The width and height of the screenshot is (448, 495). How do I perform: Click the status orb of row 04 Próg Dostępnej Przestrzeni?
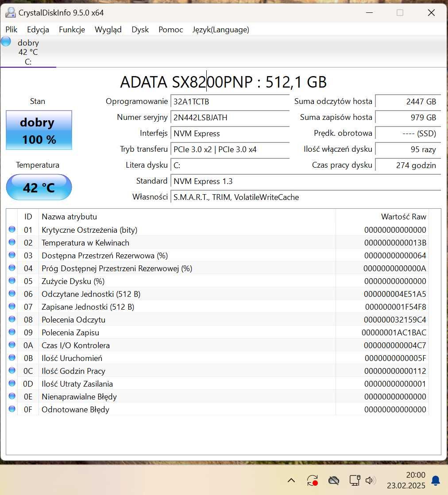pyautogui.click(x=12, y=268)
